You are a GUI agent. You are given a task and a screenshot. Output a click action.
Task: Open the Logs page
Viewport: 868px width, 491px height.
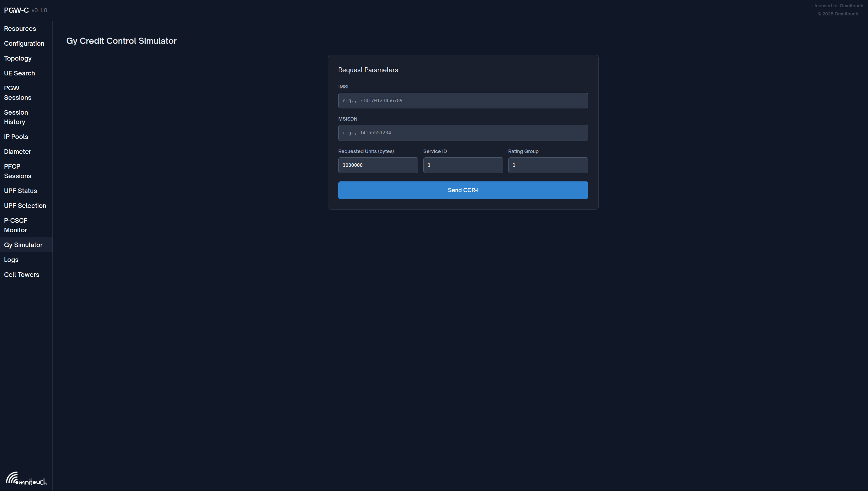click(x=11, y=260)
